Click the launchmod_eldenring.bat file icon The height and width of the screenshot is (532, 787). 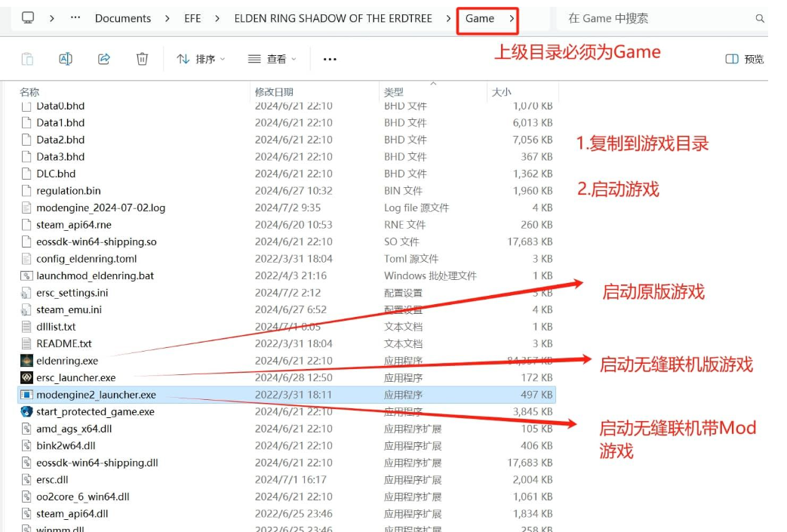(26, 276)
